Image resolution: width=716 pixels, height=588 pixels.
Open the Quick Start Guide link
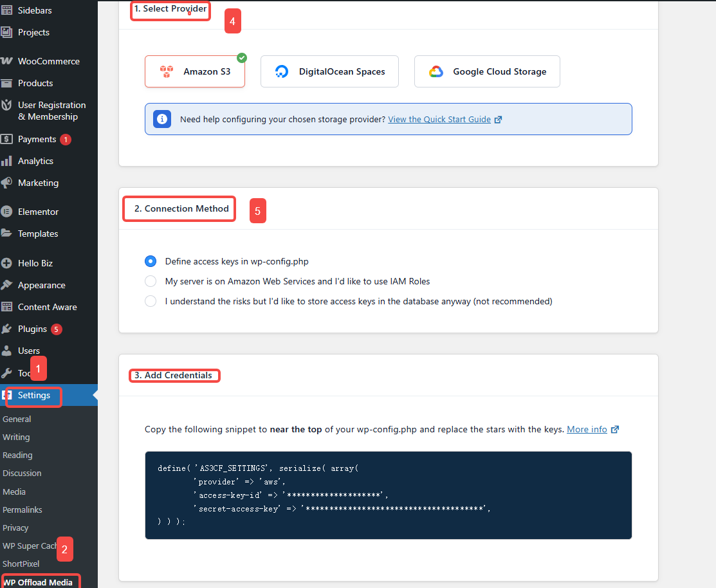point(440,119)
